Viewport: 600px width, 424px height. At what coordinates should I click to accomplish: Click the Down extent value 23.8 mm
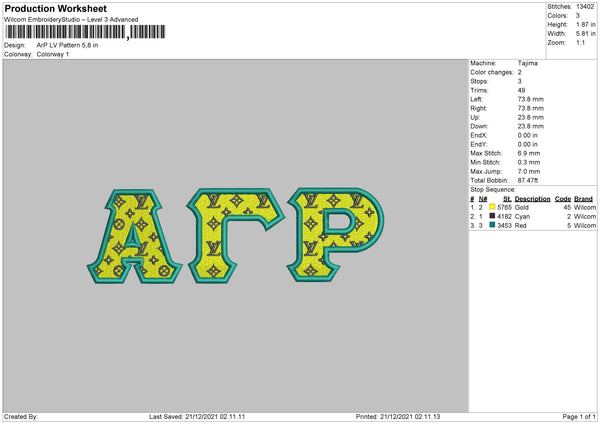[530, 126]
